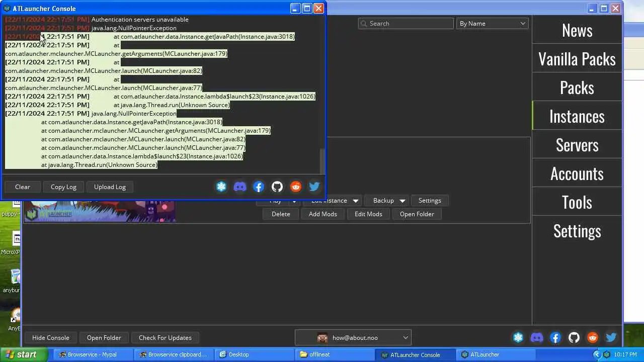Open Reddit icon in main ATLauncher footer
The width and height of the screenshot is (644, 362).
pos(593,338)
